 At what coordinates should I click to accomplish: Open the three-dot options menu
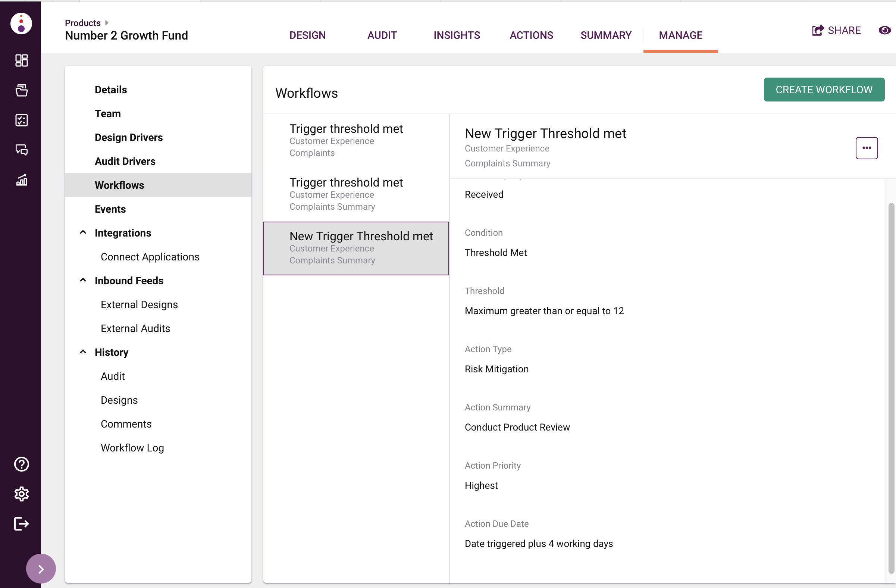[x=867, y=148]
